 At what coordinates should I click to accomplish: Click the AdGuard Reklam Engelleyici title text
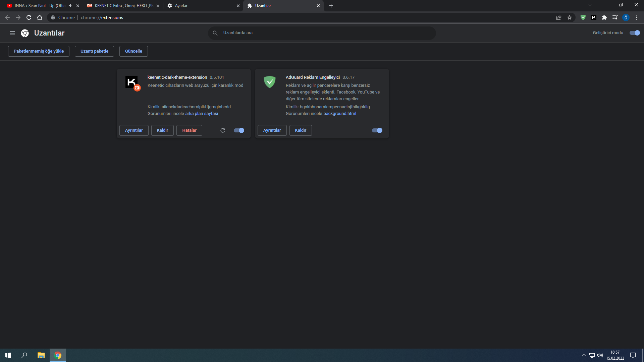click(x=313, y=77)
